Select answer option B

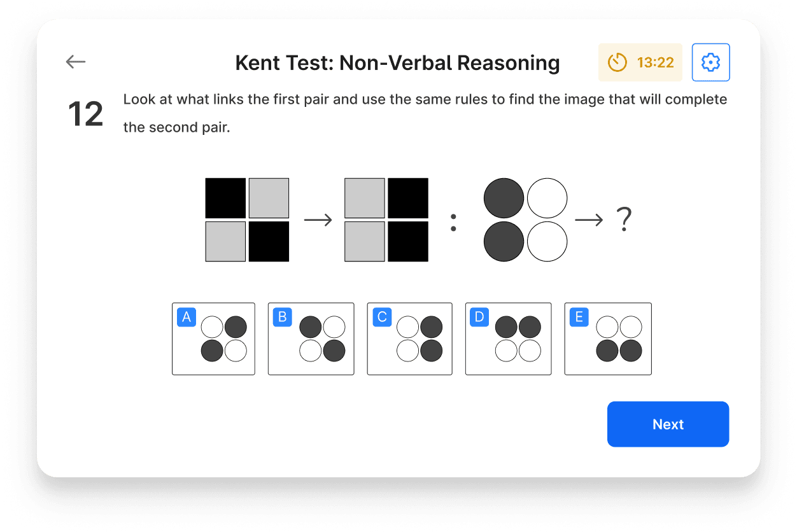pyautogui.click(x=311, y=339)
